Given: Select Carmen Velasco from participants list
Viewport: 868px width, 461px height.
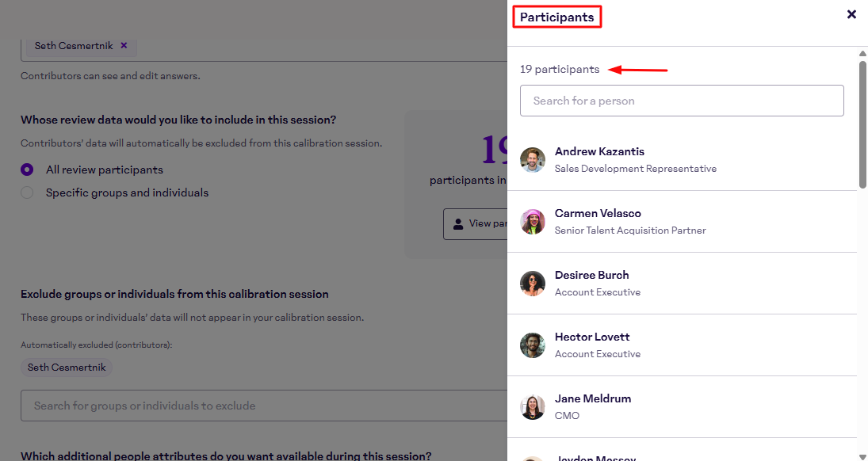Looking at the screenshot, I should (x=598, y=213).
